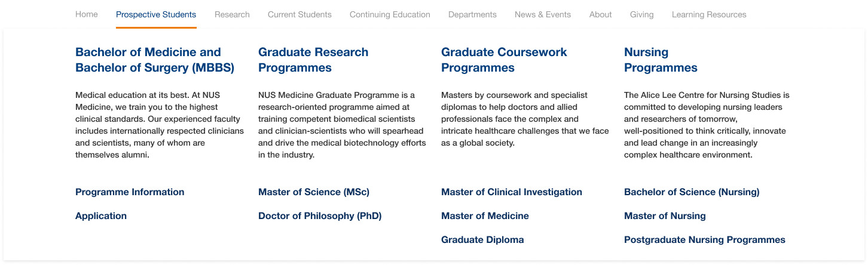
Task: Open the Home menu item
Action: [x=86, y=14]
